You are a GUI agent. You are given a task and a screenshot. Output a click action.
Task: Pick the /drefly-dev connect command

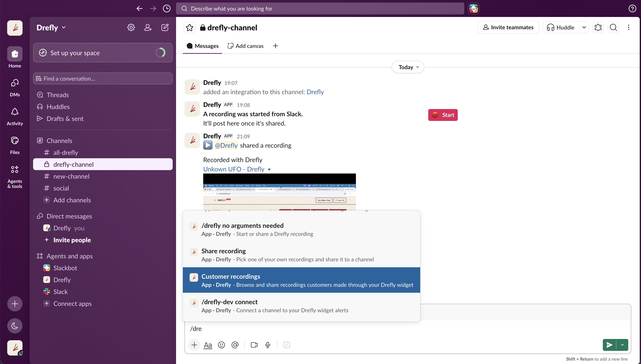coord(301,305)
